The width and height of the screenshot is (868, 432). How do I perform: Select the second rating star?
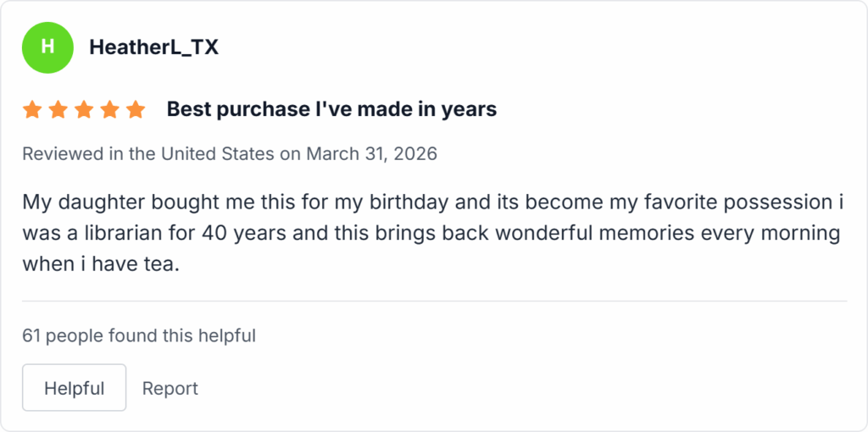point(58,109)
